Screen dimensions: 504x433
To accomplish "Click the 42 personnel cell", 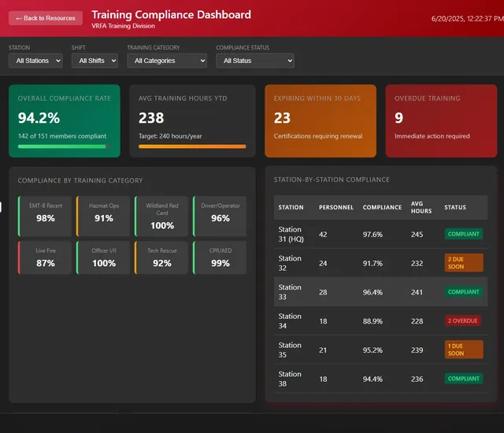I will coord(323,235).
